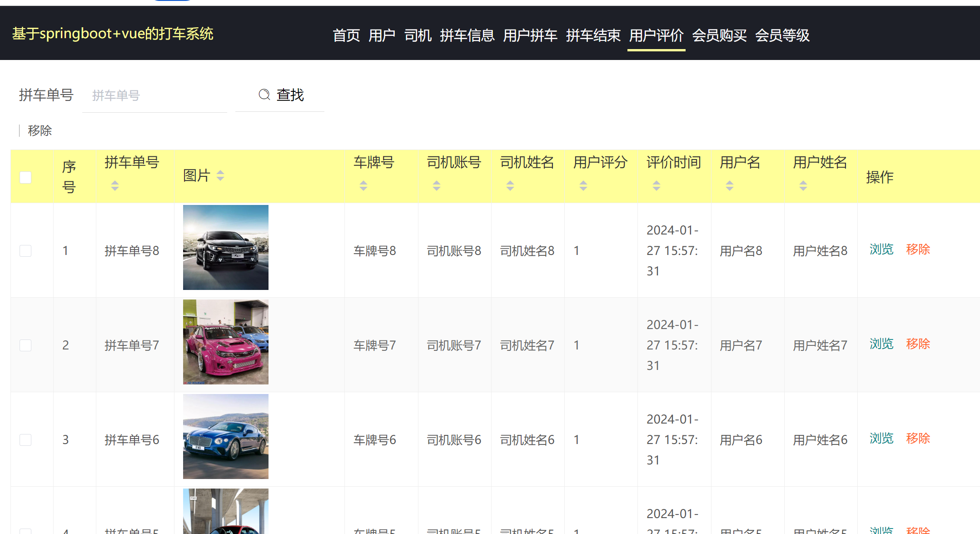
Task: Click the magnifier search icon
Action: 264,95
